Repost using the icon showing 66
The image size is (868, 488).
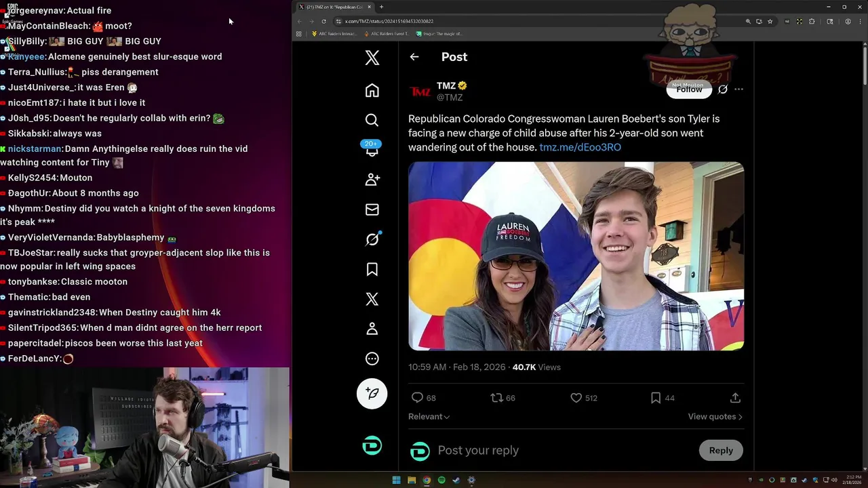click(x=502, y=398)
